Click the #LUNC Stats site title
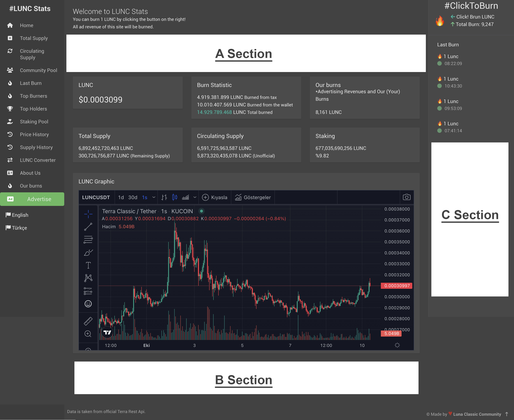This screenshot has width=514, height=420. point(30,9)
